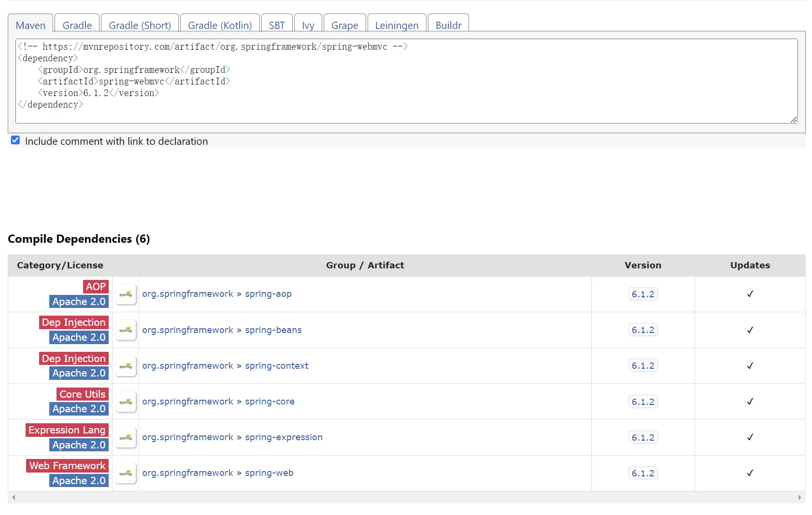Click version 6.1.2 for spring-web

(642, 473)
